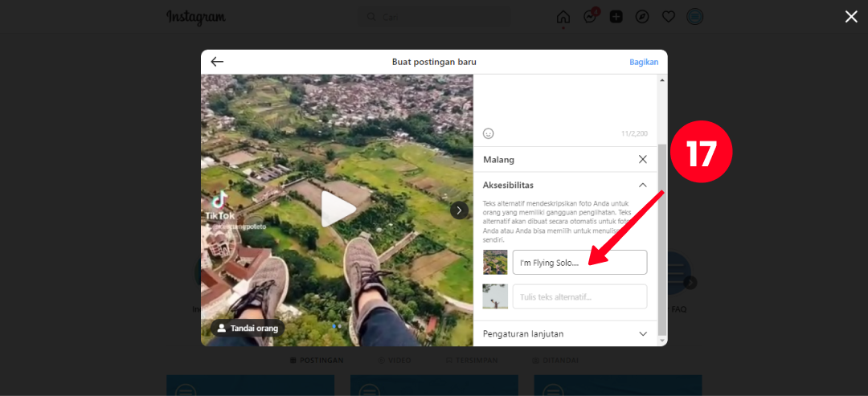Viewport: 868px width, 396px height.
Task: Remove the Malang location
Action: coord(643,159)
